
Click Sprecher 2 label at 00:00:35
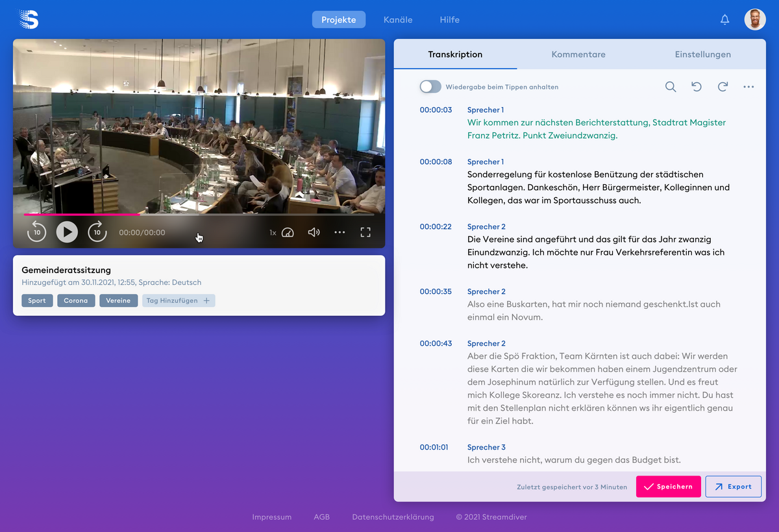486,291
